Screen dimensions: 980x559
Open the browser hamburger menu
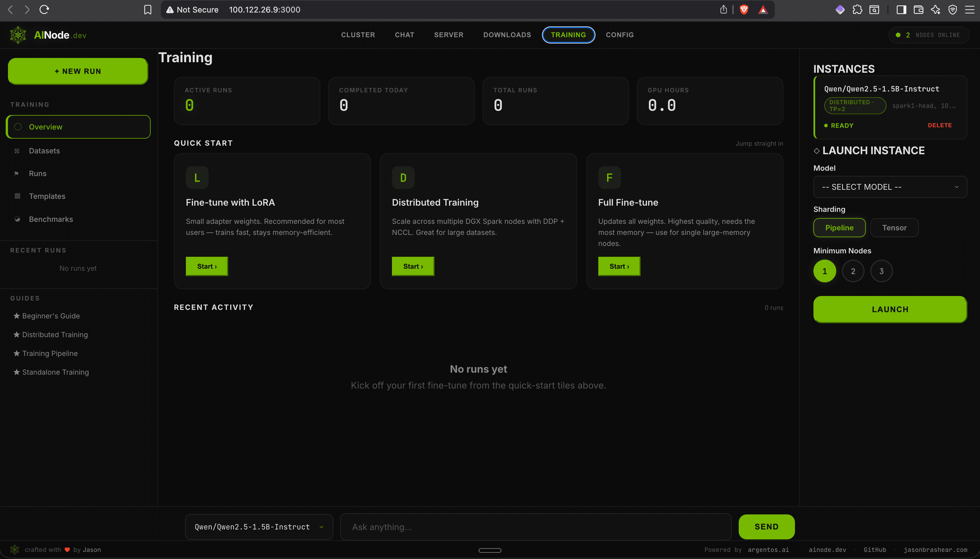pyautogui.click(x=970, y=10)
